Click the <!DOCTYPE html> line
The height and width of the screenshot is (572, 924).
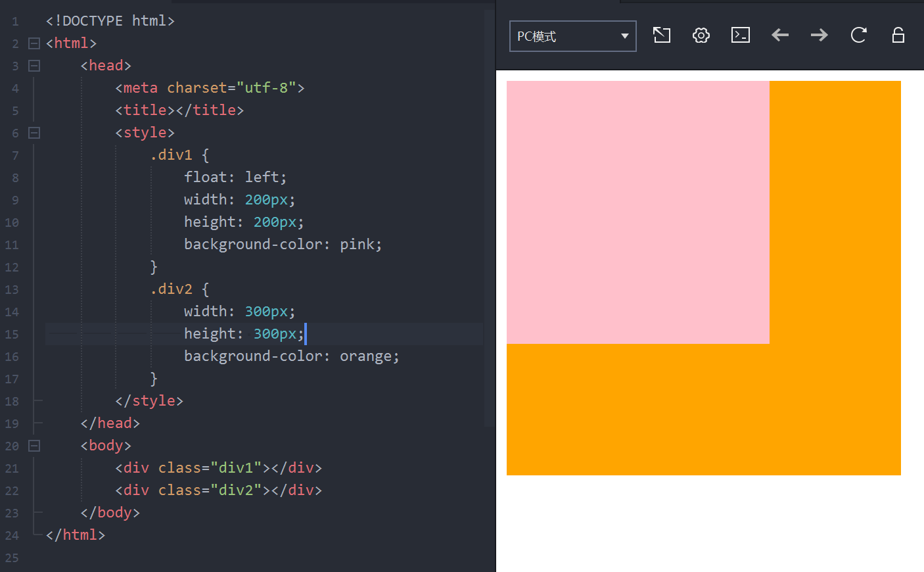[x=110, y=21]
